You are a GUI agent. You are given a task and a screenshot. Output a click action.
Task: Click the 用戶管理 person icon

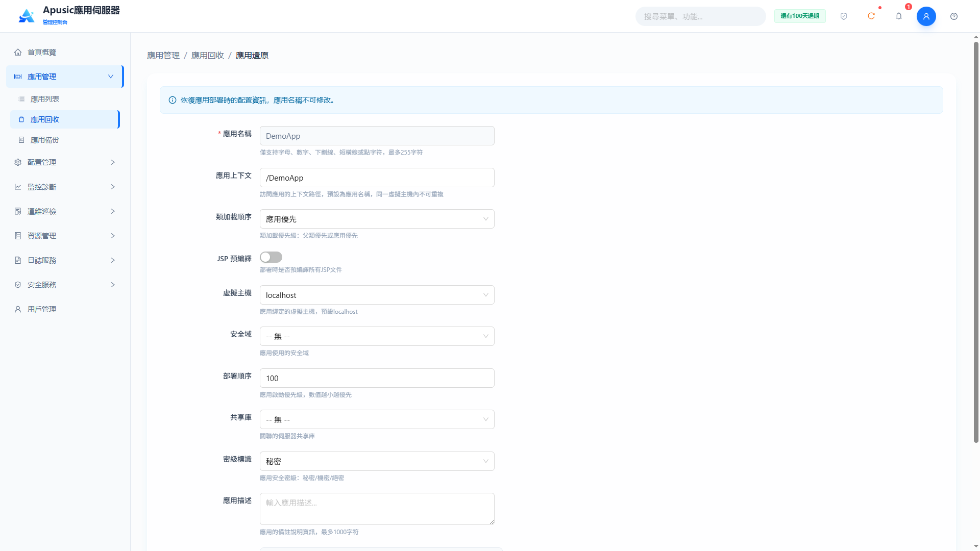pyautogui.click(x=18, y=309)
